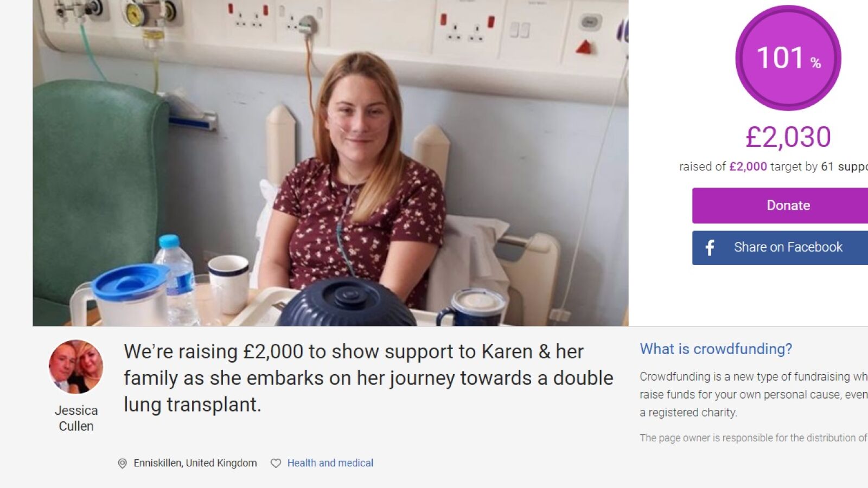This screenshot has width=868, height=488.
Task: Click the campaign headline about Karen
Action: coord(368,378)
